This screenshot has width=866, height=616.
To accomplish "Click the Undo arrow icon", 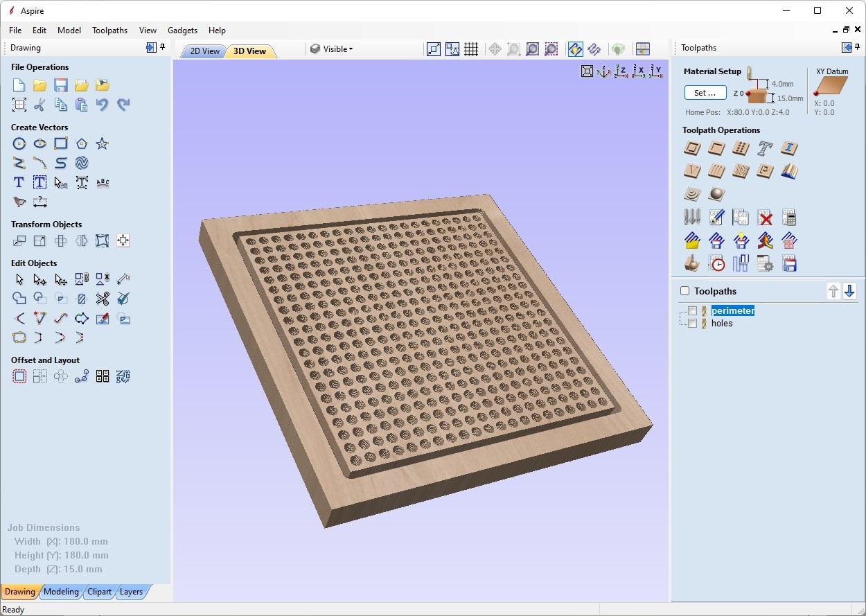I will coord(103,105).
